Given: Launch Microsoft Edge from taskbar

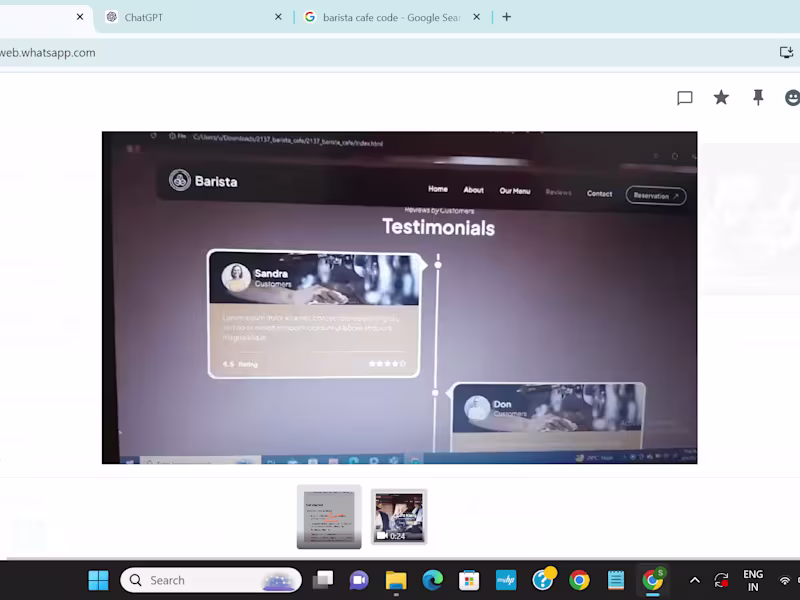Looking at the screenshot, I should (433, 580).
